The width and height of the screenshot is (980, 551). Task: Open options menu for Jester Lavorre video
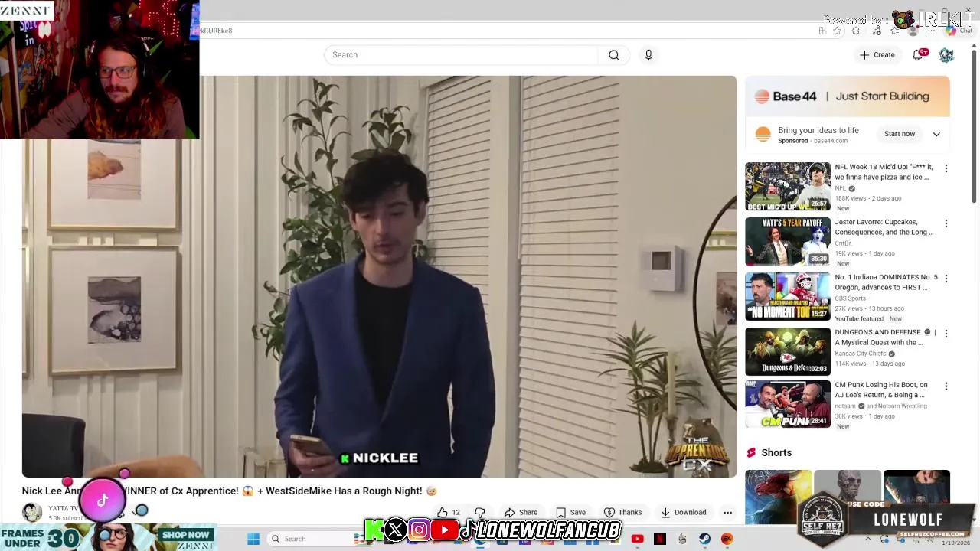click(946, 223)
